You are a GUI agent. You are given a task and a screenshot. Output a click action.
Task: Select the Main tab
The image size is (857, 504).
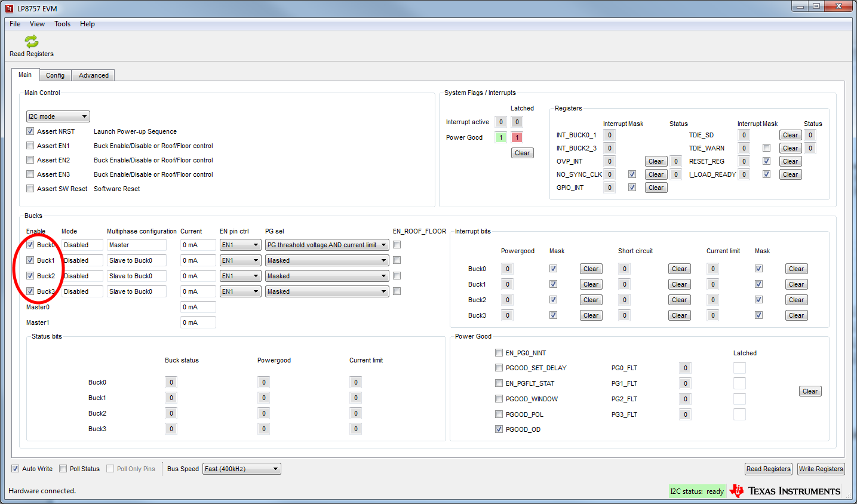point(25,75)
